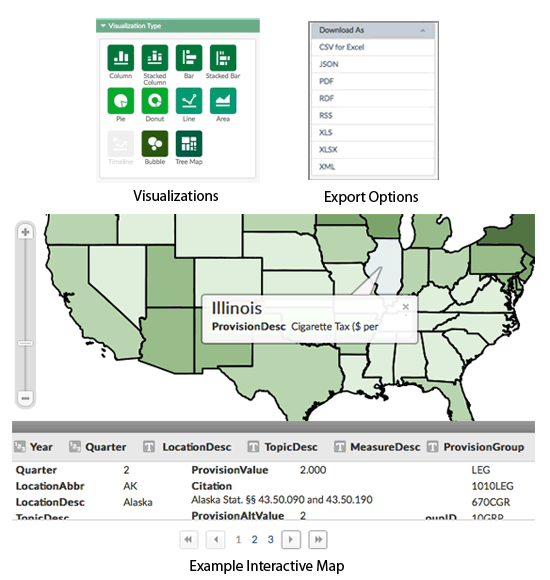Collapse the Download As dropdown
Screen dimensions: 550x580
[x=373, y=30]
